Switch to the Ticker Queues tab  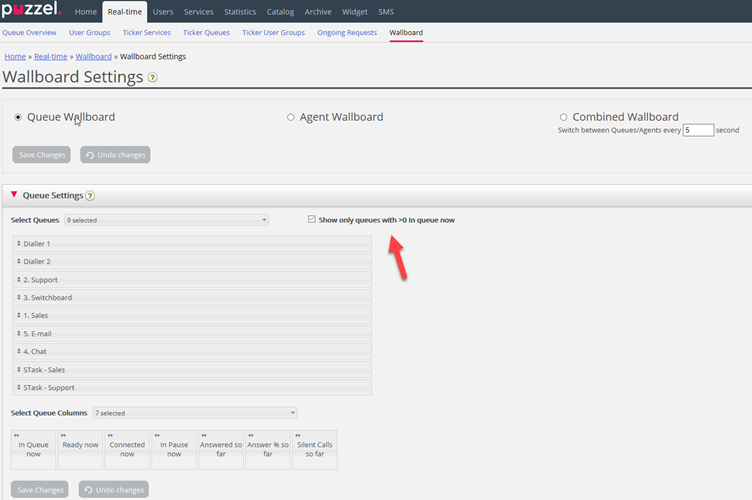tap(206, 32)
